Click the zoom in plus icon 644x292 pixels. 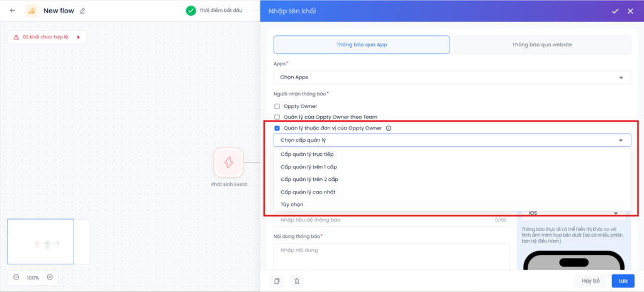[x=50, y=277]
